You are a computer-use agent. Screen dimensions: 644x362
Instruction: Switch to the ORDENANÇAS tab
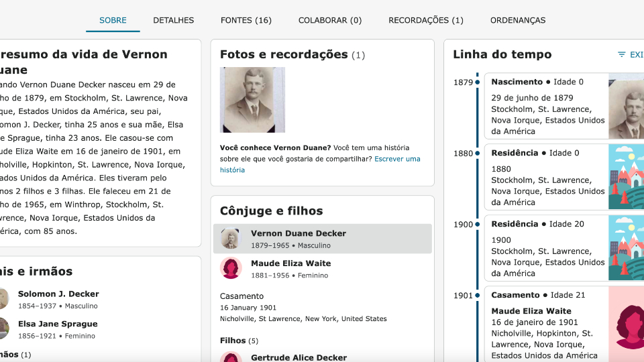pyautogui.click(x=518, y=20)
